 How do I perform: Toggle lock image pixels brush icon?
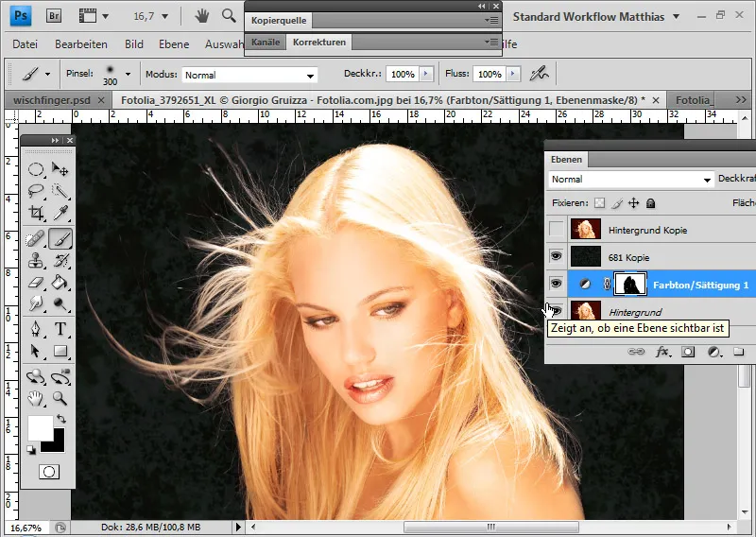[x=617, y=203]
